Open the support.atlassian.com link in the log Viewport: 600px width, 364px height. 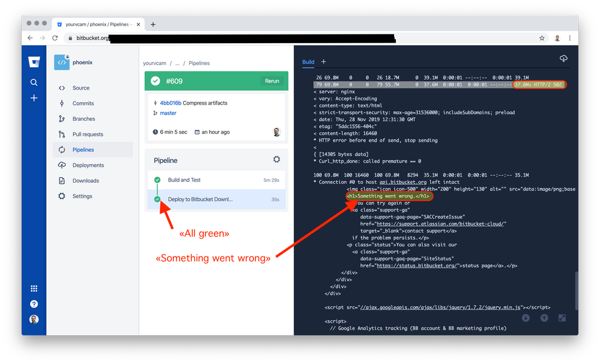[441, 224]
